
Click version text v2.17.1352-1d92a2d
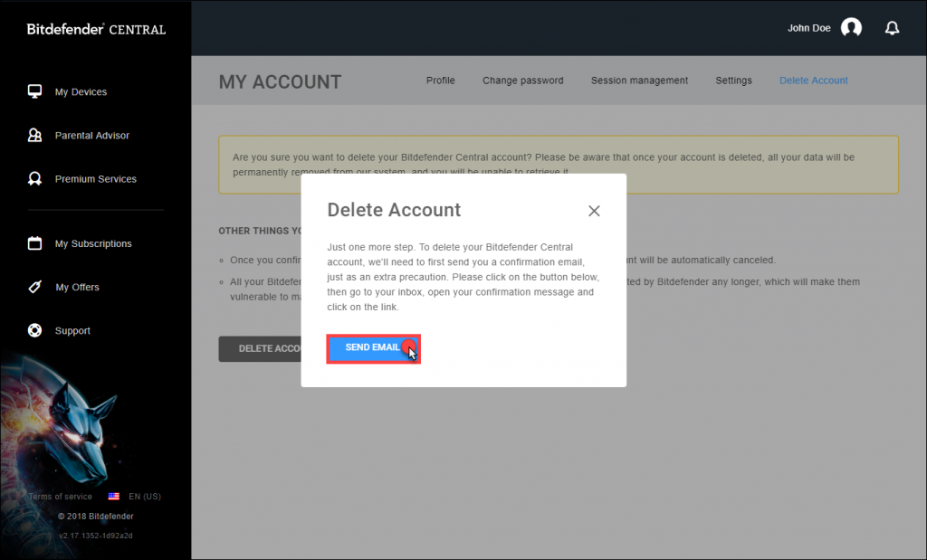[96, 536]
